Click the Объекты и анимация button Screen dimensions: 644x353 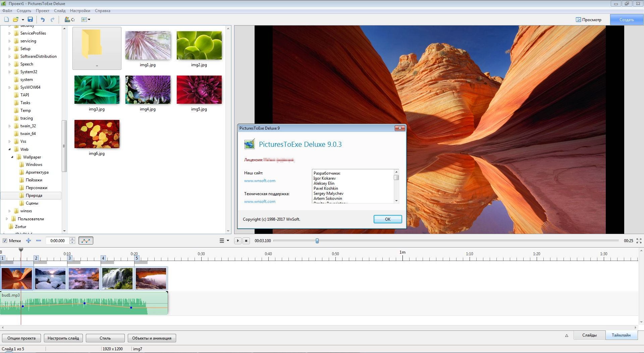pyautogui.click(x=152, y=338)
